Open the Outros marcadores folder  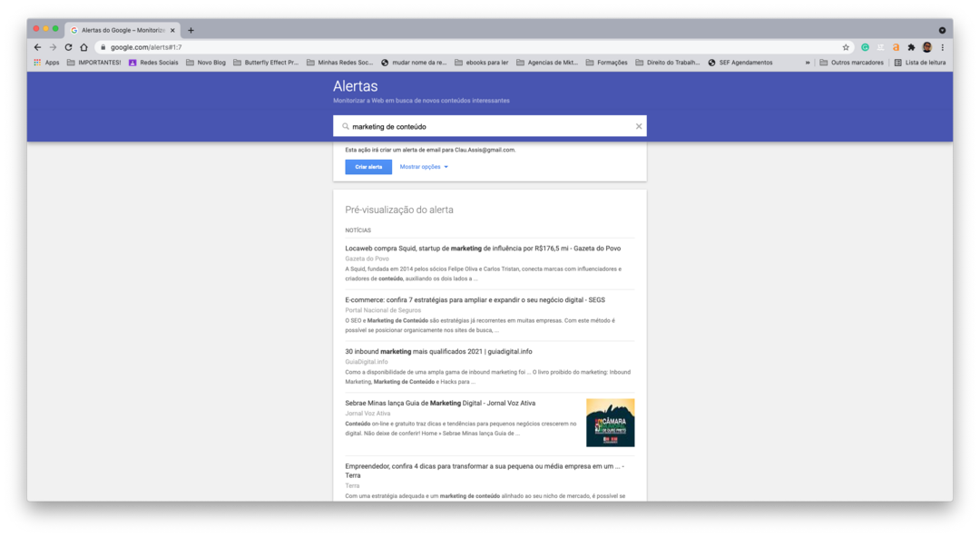(851, 63)
